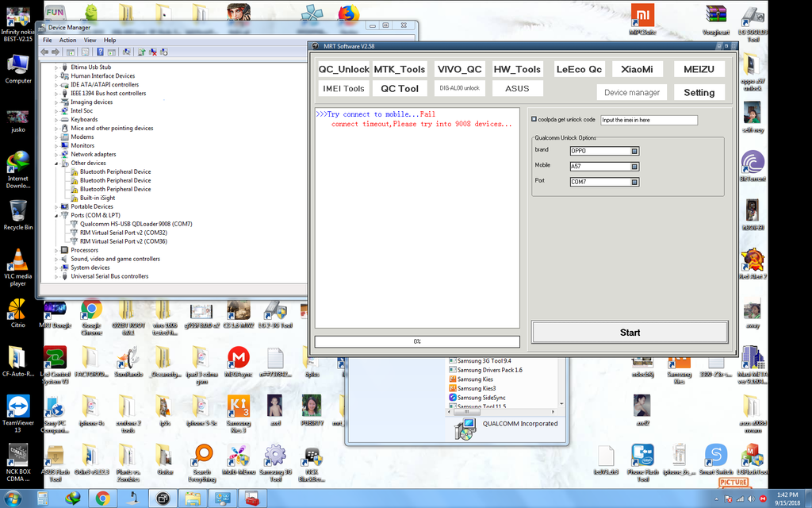
Task: Click Chrome icon on the taskbar
Action: click(x=102, y=498)
